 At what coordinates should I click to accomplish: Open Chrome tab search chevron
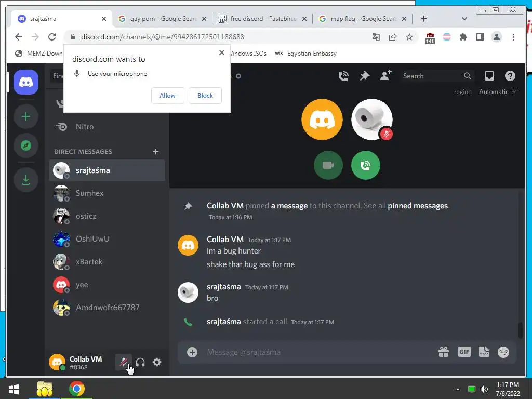tap(464, 19)
